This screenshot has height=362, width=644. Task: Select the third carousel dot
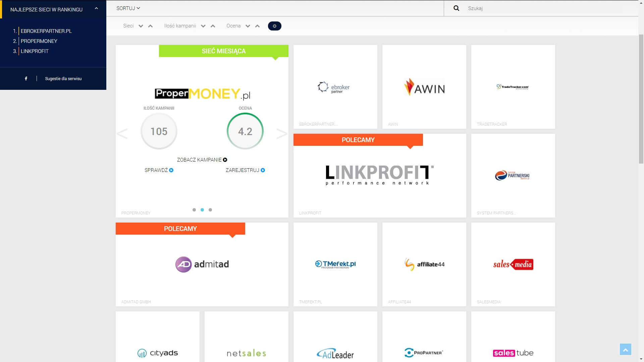tap(210, 210)
